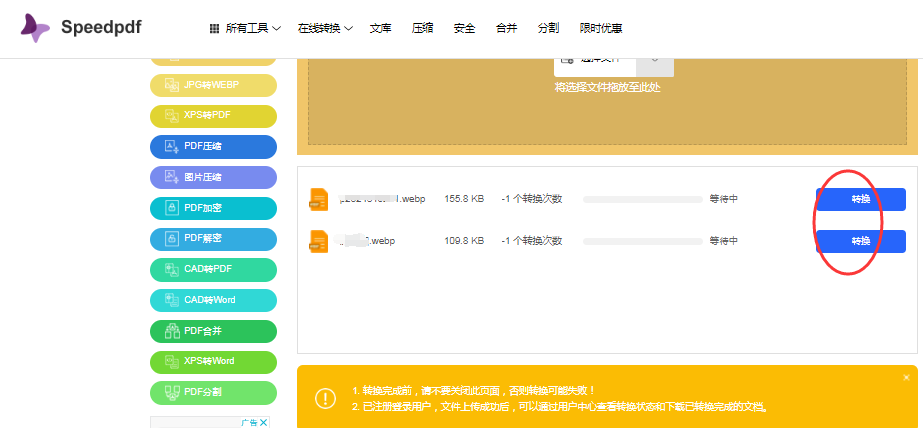This screenshot has height=428, width=923.
Task: Expand the 在线转换 dropdown menu
Action: coord(325,28)
